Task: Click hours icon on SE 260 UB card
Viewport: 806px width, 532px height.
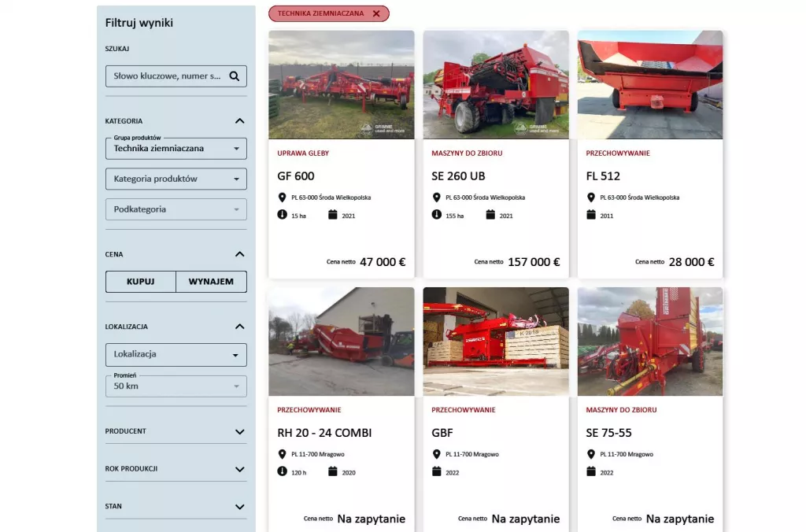Action: click(436, 215)
